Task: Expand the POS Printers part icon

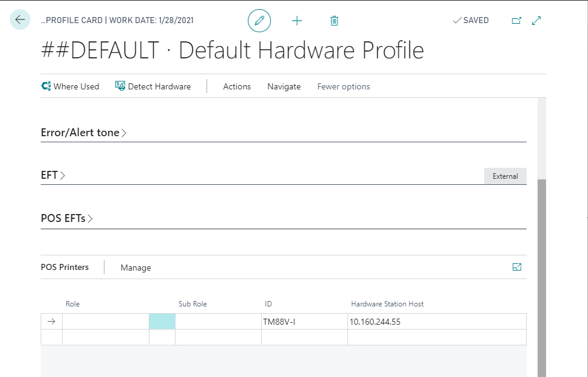Action: click(517, 267)
